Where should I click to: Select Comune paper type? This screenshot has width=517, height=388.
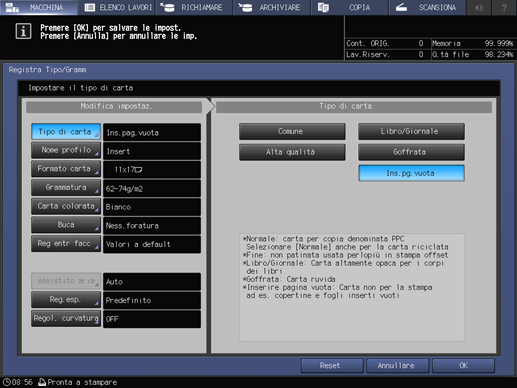click(x=292, y=132)
